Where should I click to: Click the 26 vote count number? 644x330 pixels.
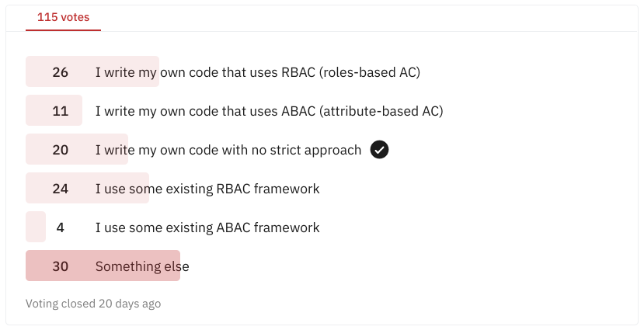tap(61, 72)
